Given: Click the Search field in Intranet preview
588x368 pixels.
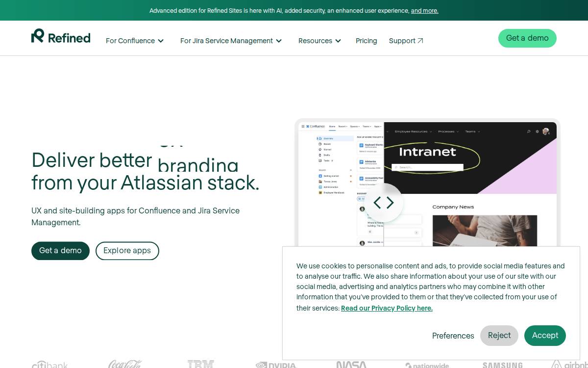Looking at the screenshot, I should [427, 167].
